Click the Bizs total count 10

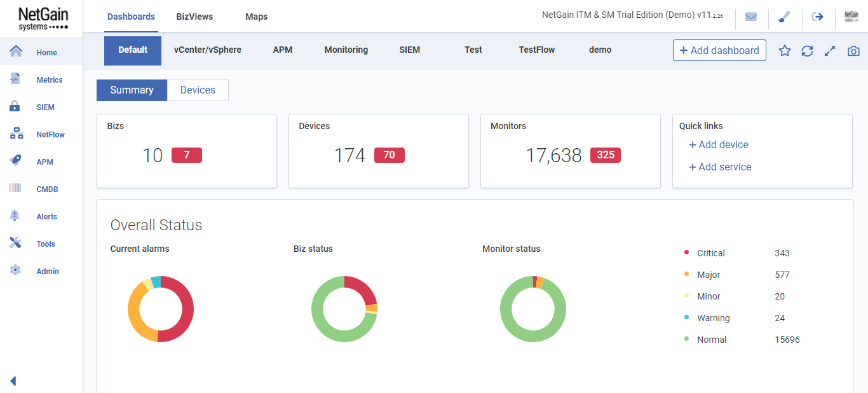tap(153, 155)
